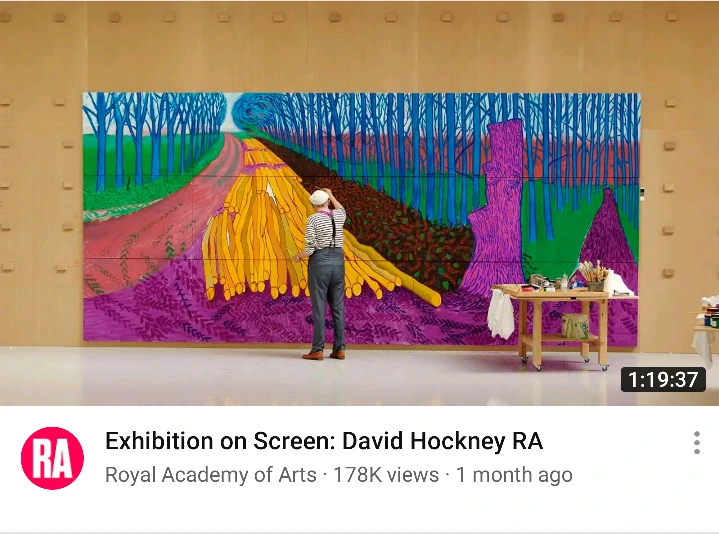
Task: Play the David Hockney video thumbnail
Action: [360, 203]
